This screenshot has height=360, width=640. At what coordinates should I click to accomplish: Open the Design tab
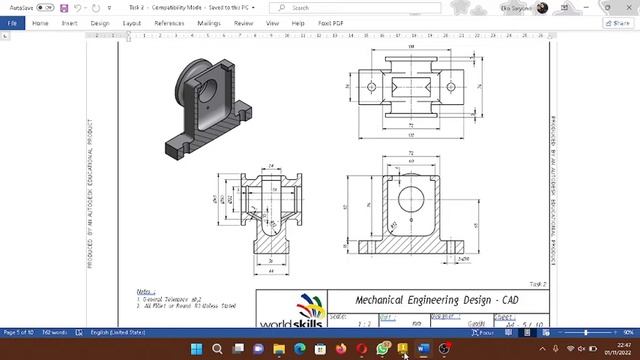[100, 23]
